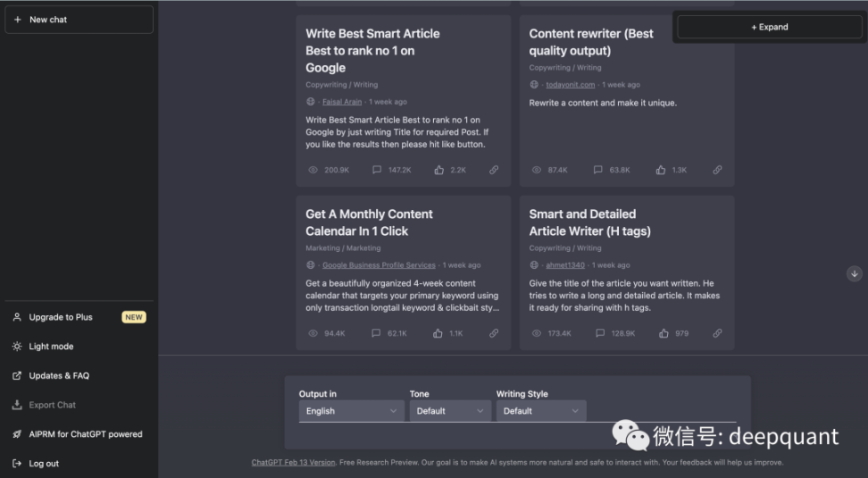Expand the panel with + Expand button
Image resolution: width=868 pixels, height=478 pixels.
tap(770, 27)
